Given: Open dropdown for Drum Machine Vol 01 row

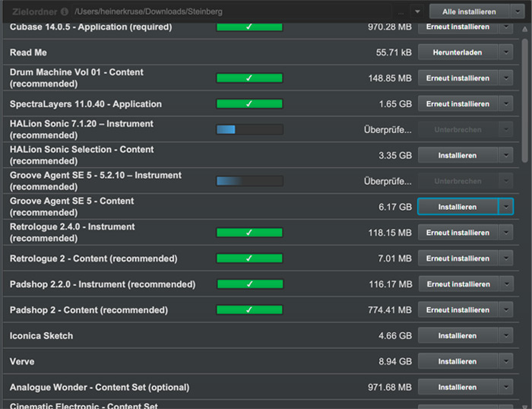Looking at the screenshot, I should pos(506,78).
